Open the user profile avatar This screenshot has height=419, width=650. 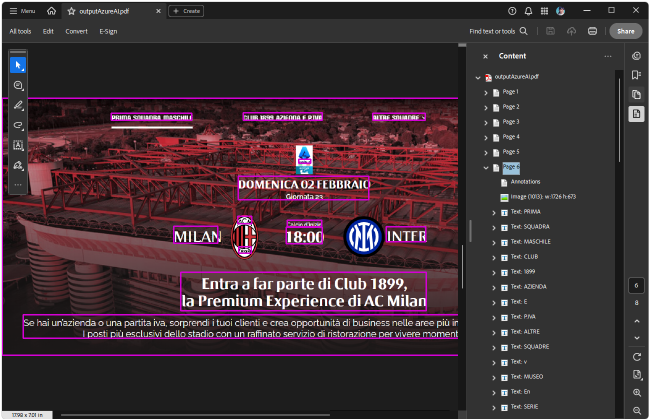[x=560, y=11]
